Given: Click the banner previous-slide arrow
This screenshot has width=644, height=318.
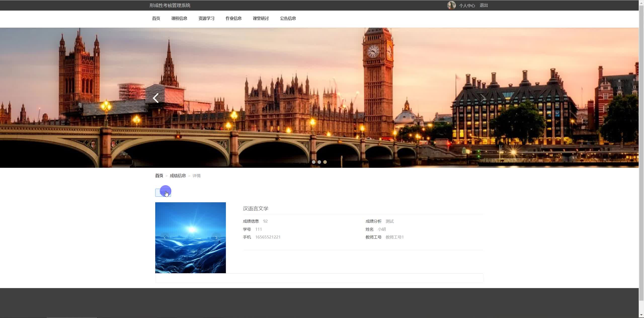Looking at the screenshot, I should point(156,98).
